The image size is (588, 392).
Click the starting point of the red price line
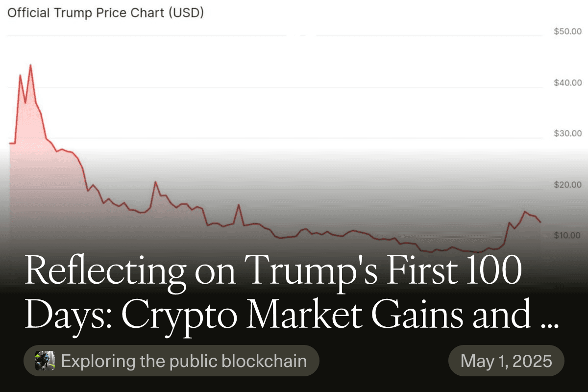point(10,143)
